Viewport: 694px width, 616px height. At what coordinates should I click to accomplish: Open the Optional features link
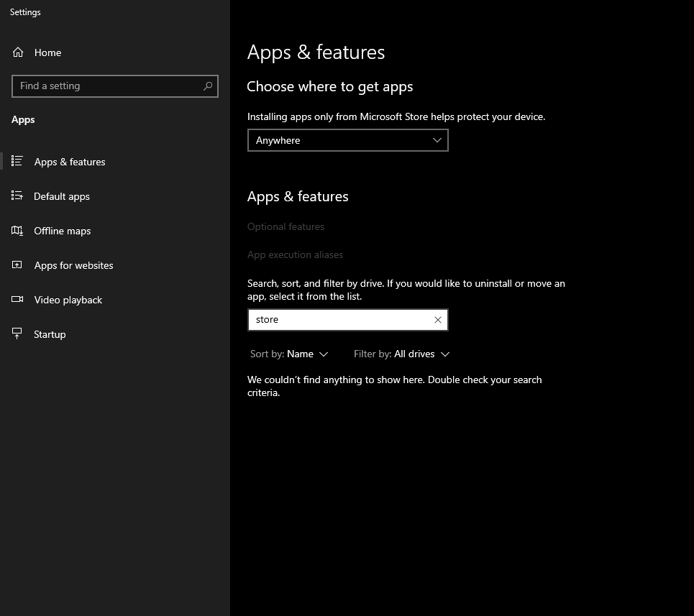pos(286,226)
